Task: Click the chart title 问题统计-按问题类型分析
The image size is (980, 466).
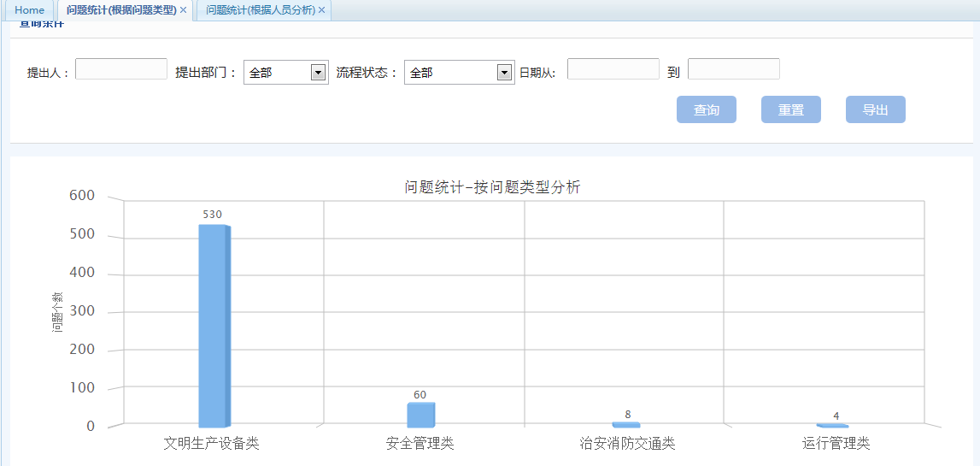Action: coord(492,187)
